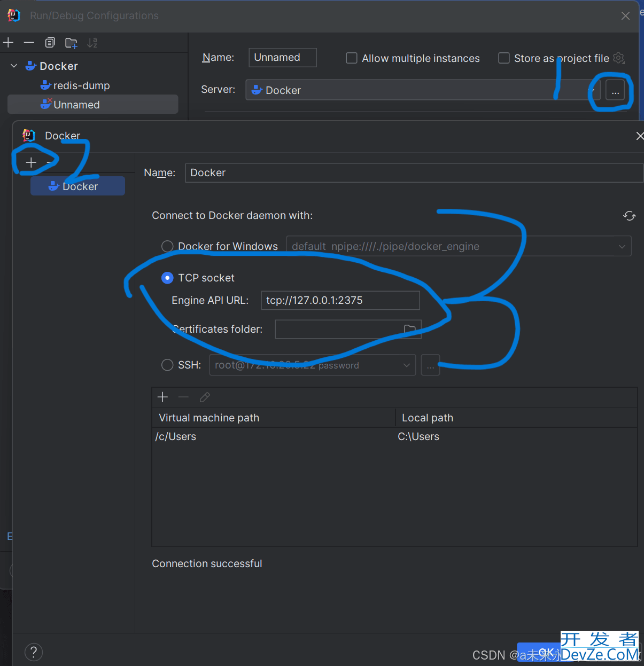Collapse the Docker configurations tree node
Image resolution: width=644 pixels, height=666 pixels.
(x=14, y=66)
